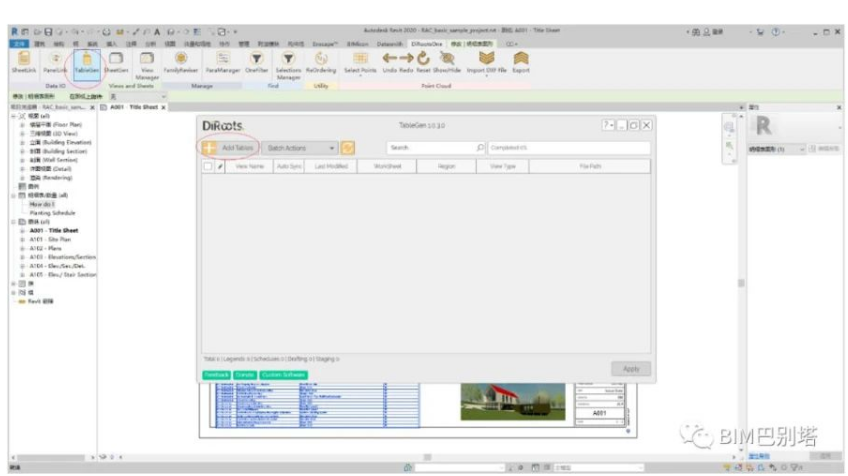The width and height of the screenshot is (848, 476).
Task: Open the dropdown in the modify options bar
Action: point(138,96)
